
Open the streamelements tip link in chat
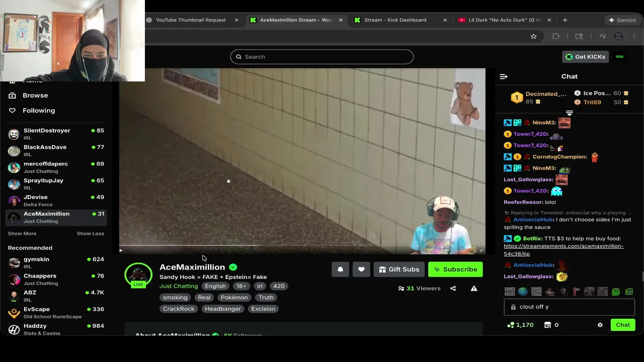point(563,250)
